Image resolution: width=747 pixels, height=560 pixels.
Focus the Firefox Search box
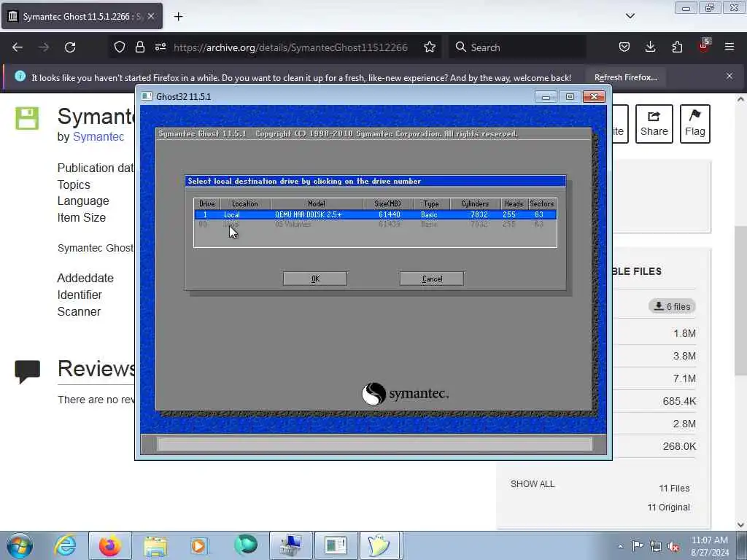point(517,47)
